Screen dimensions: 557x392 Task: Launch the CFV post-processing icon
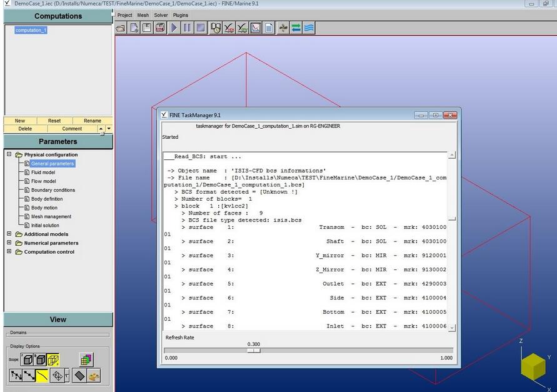pos(243,28)
